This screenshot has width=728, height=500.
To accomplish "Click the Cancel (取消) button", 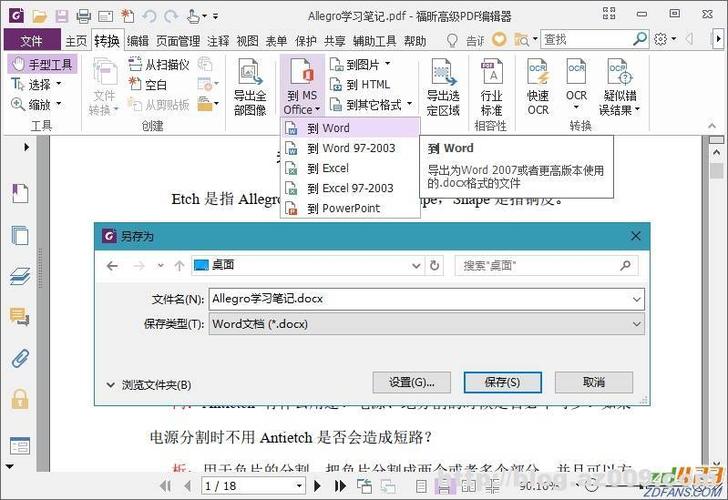I will tap(593, 382).
